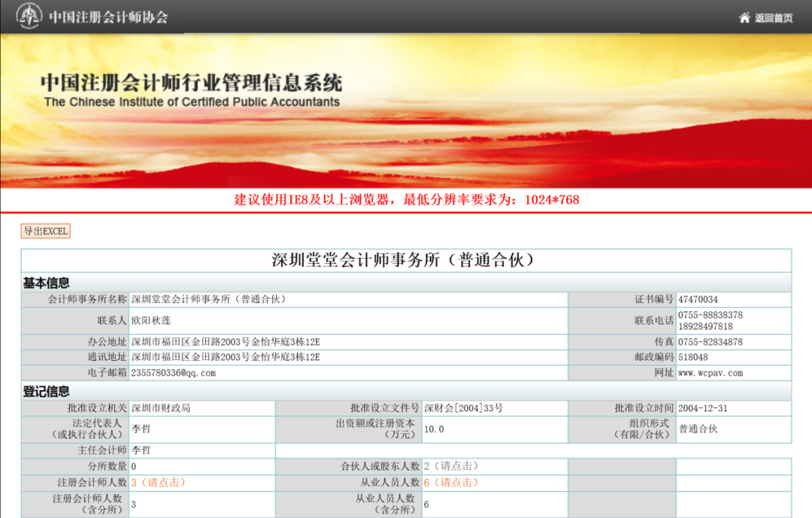Click postal code 518048
812x518 pixels.
tap(693, 357)
